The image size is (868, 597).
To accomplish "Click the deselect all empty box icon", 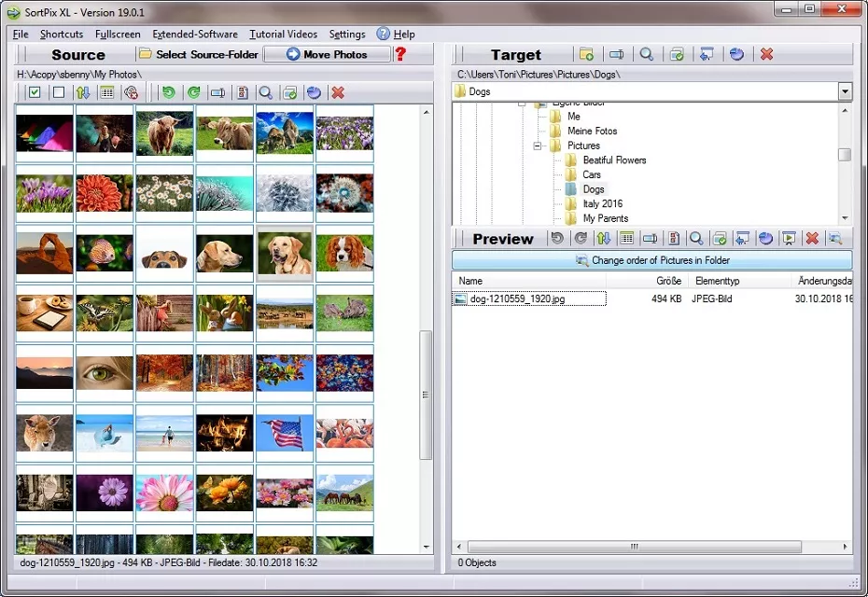I will (x=59, y=92).
